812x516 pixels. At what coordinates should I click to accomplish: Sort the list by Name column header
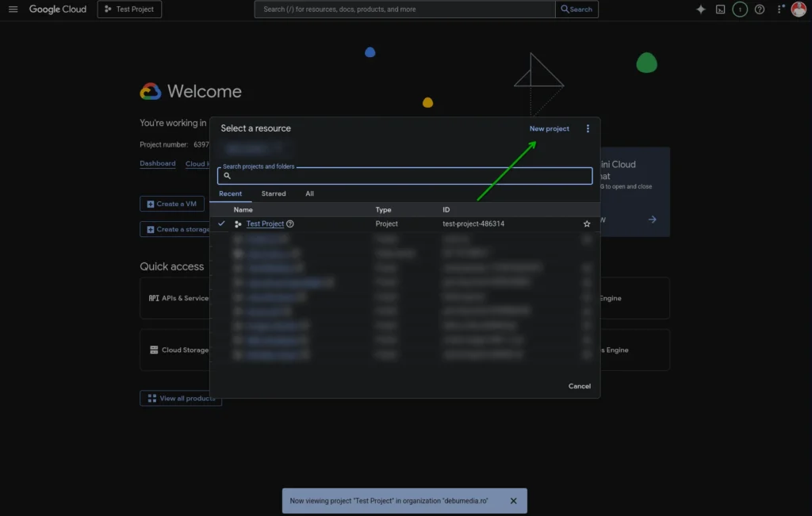click(x=243, y=210)
